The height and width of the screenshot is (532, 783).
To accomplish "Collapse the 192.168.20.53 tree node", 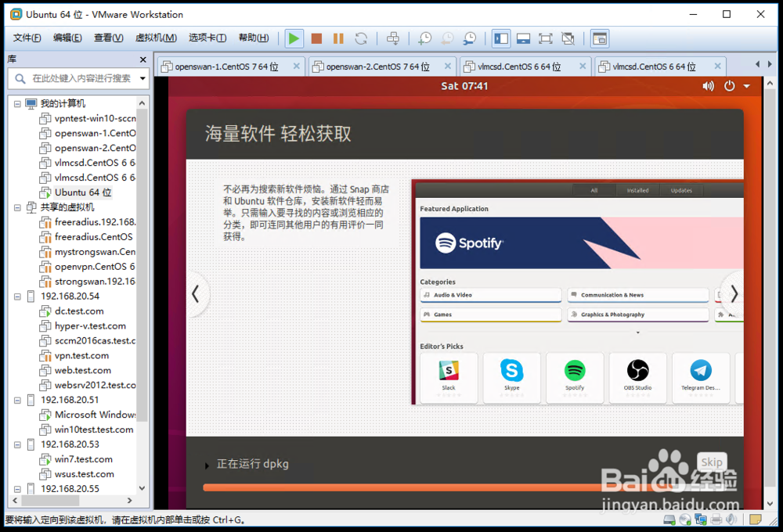I will click(17, 444).
